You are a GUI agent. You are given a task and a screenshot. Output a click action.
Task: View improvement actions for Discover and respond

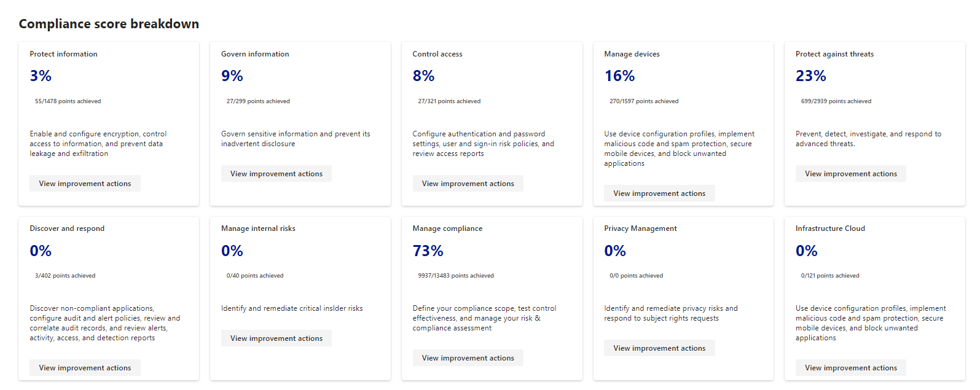click(85, 368)
